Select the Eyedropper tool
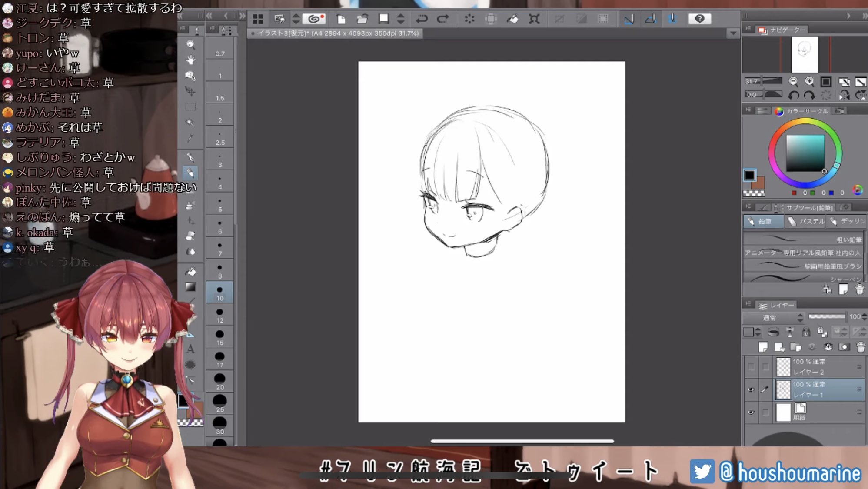 click(190, 138)
